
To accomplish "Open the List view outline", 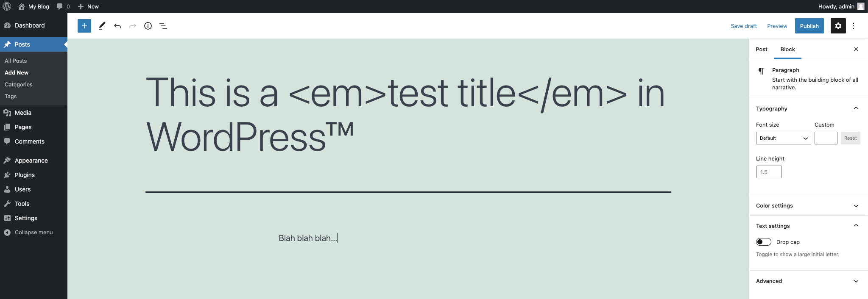I will (163, 26).
